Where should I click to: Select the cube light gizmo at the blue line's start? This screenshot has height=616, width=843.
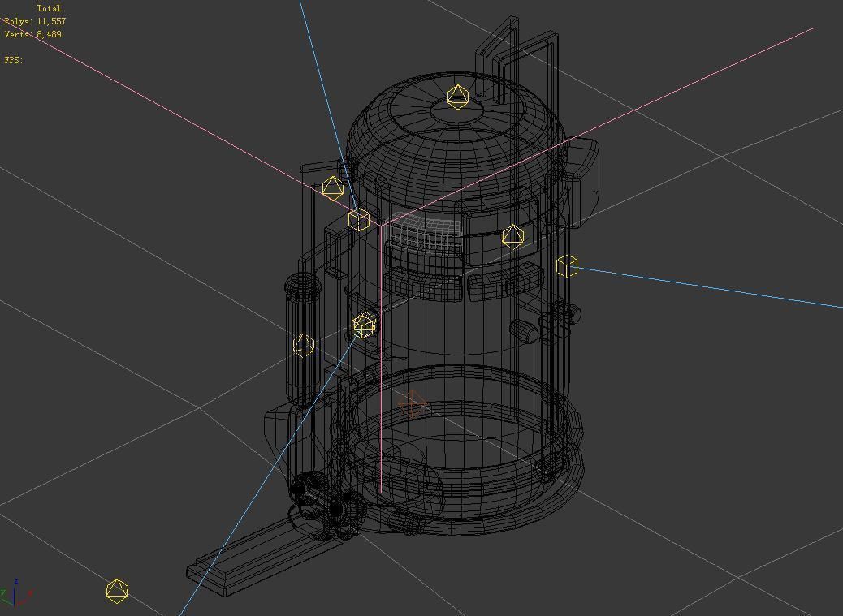click(364, 325)
